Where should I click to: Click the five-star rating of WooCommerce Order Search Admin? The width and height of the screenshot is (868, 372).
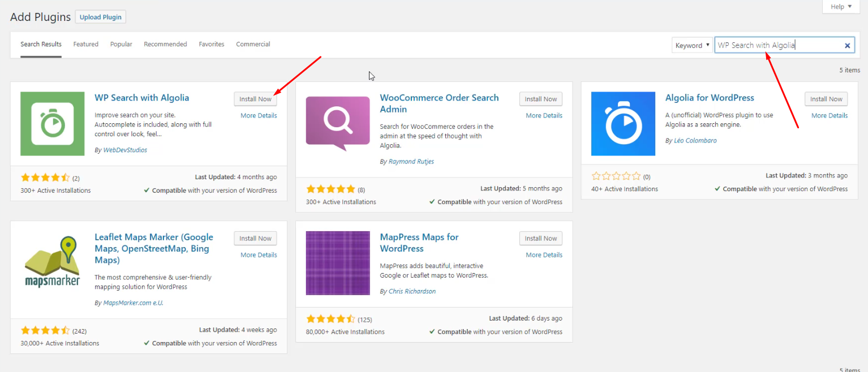330,189
